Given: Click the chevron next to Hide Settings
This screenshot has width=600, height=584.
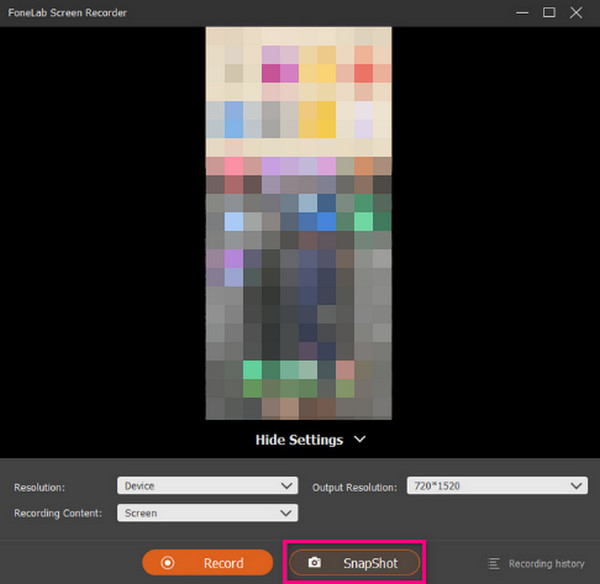Looking at the screenshot, I should 360,439.
